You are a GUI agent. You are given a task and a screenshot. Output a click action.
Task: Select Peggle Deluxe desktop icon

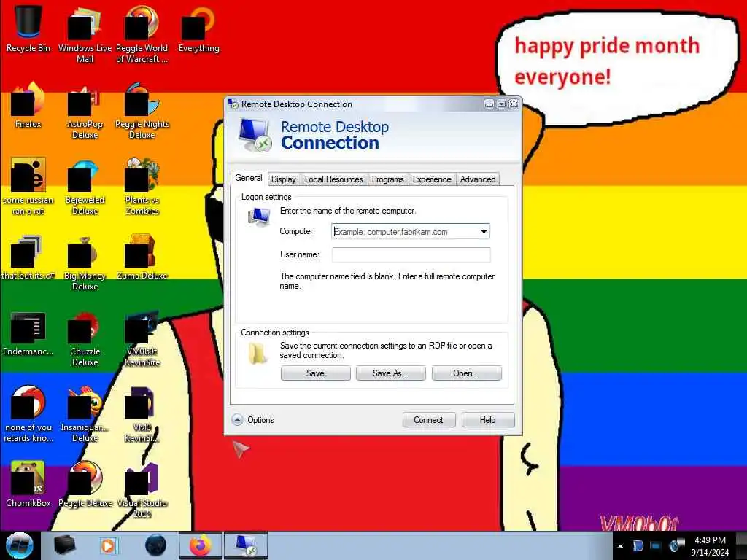point(85,484)
